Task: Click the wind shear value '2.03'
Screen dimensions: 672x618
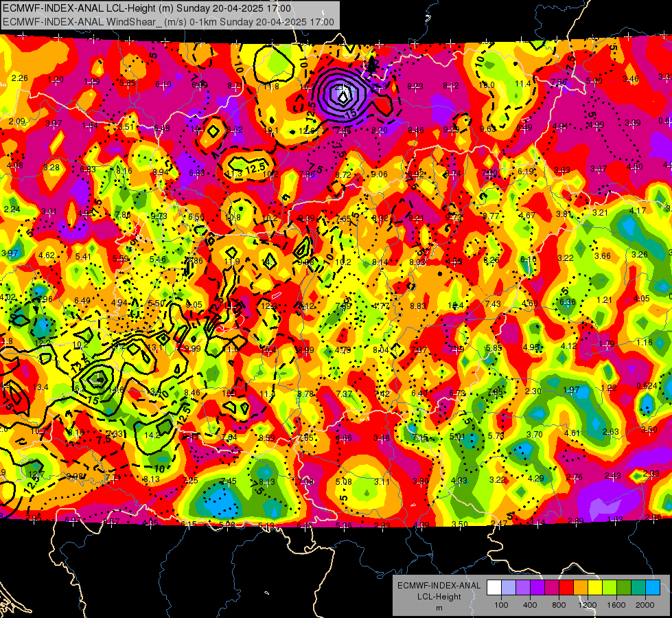Action: 651,474
